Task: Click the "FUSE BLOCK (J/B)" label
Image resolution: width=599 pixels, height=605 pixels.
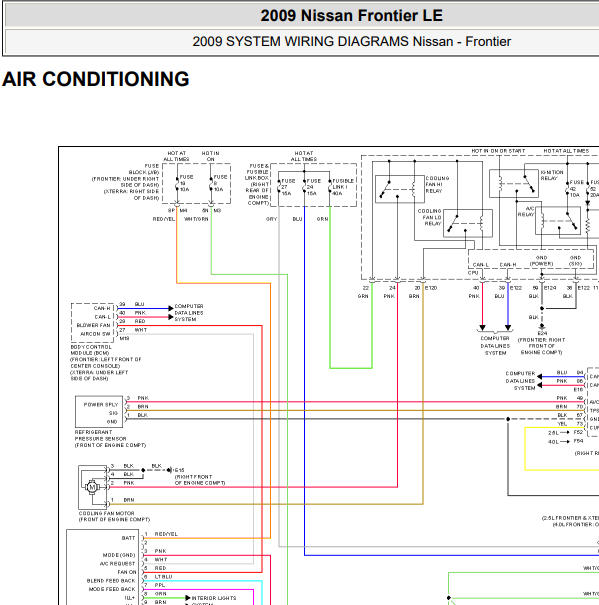Action: [144, 169]
